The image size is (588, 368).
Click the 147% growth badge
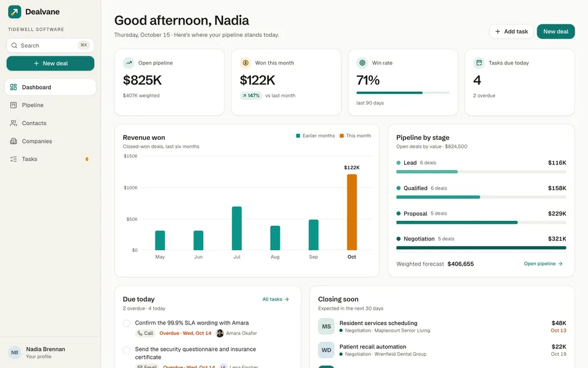(x=251, y=96)
